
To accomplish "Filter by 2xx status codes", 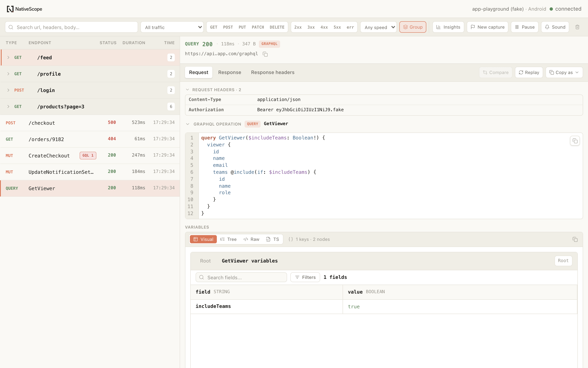I will [x=298, y=27].
